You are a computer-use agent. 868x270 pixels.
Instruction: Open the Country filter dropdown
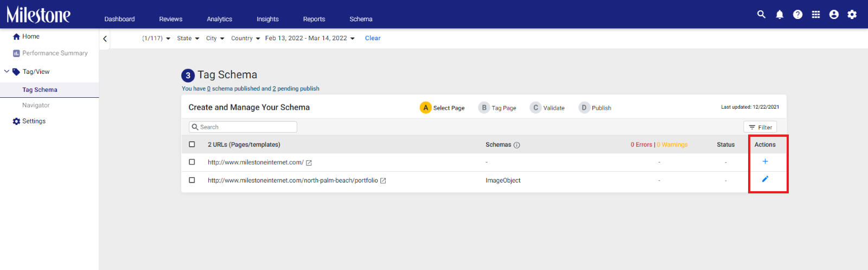click(x=246, y=39)
